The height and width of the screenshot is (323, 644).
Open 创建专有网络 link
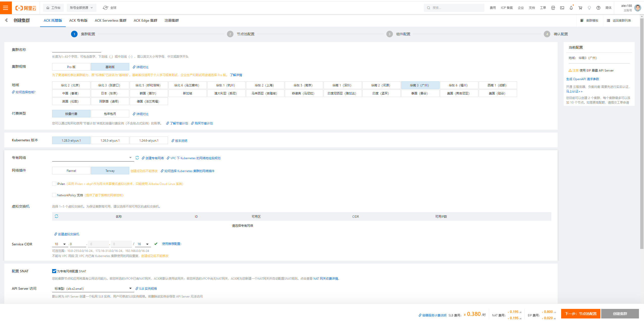tap(153, 158)
